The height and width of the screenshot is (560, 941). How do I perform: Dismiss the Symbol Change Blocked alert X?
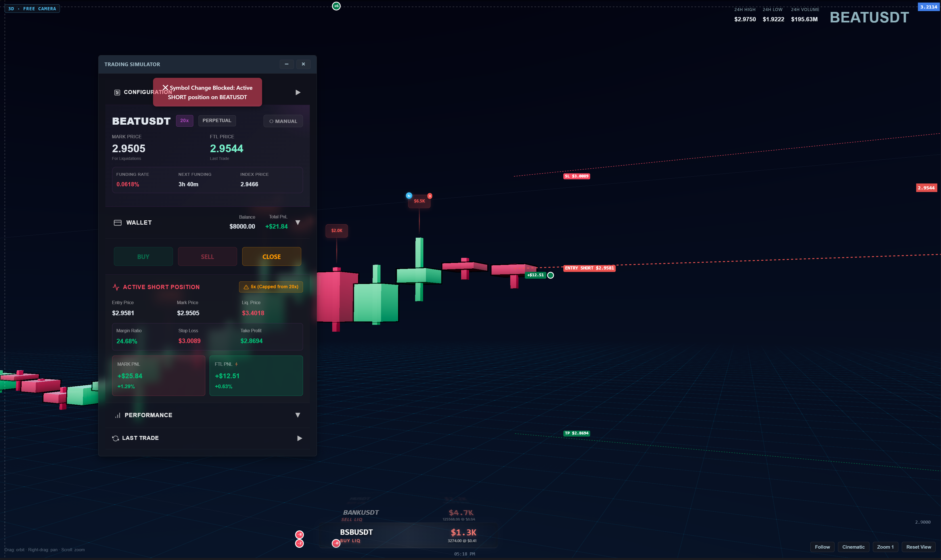coord(165,87)
